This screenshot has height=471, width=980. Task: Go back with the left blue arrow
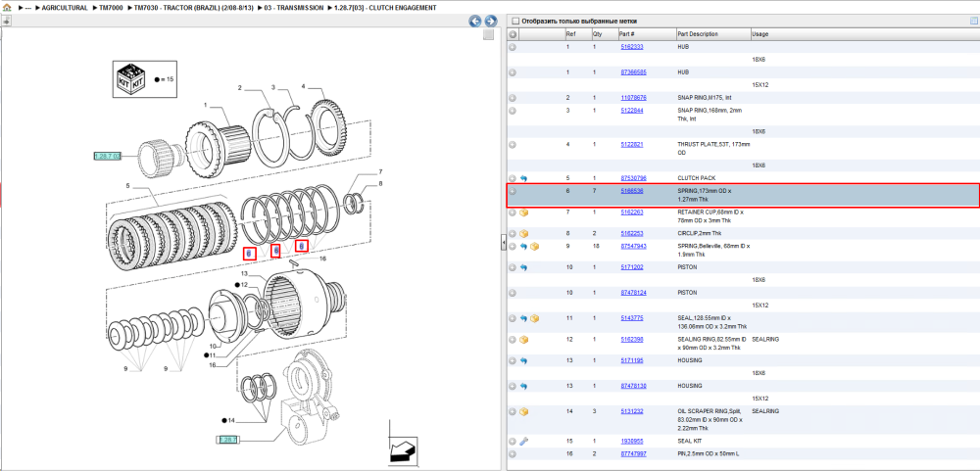click(475, 22)
